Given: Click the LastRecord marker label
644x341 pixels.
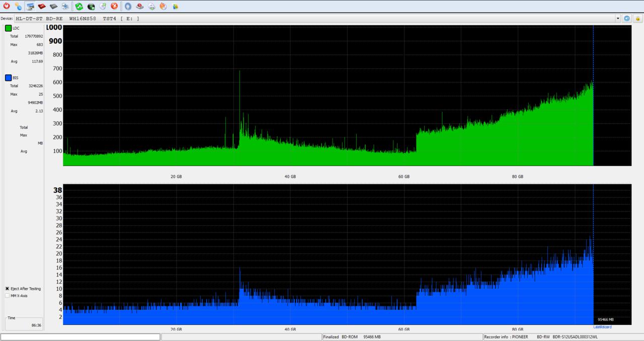Looking at the screenshot, I should pos(602,327).
